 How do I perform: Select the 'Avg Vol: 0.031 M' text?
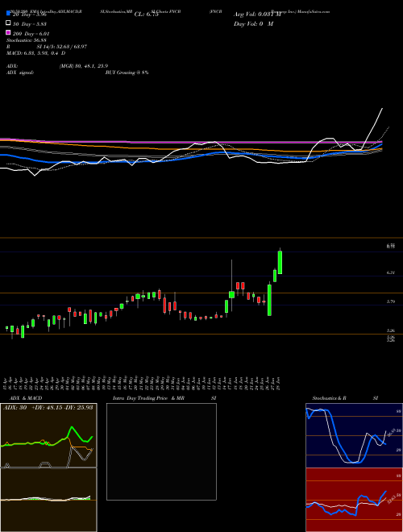point(257,15)
